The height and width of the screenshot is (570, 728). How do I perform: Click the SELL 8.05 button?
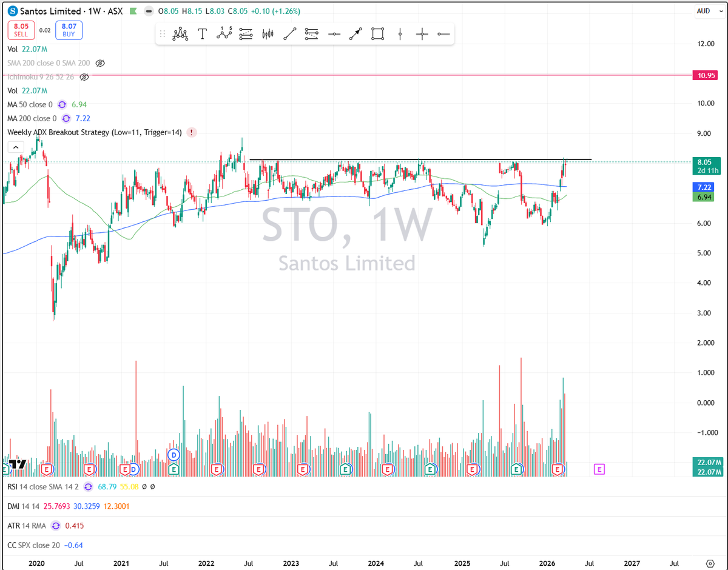coord(21,30)
